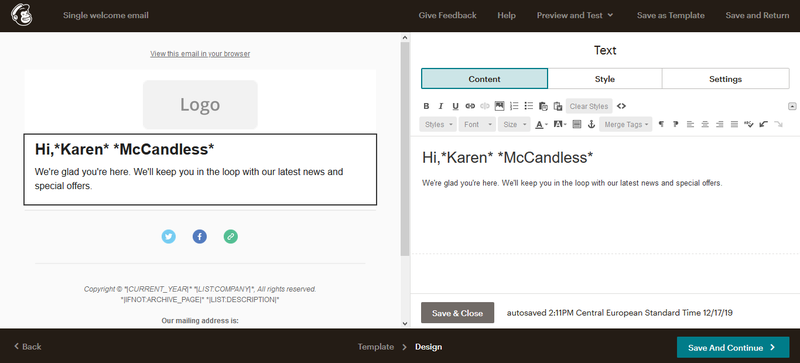
Task: Collapse the editor toolbar
Action: pos(792,106)
